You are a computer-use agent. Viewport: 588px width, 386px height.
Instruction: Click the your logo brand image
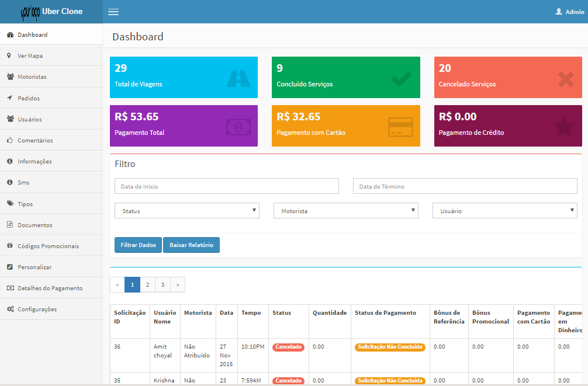pos(30,13)
